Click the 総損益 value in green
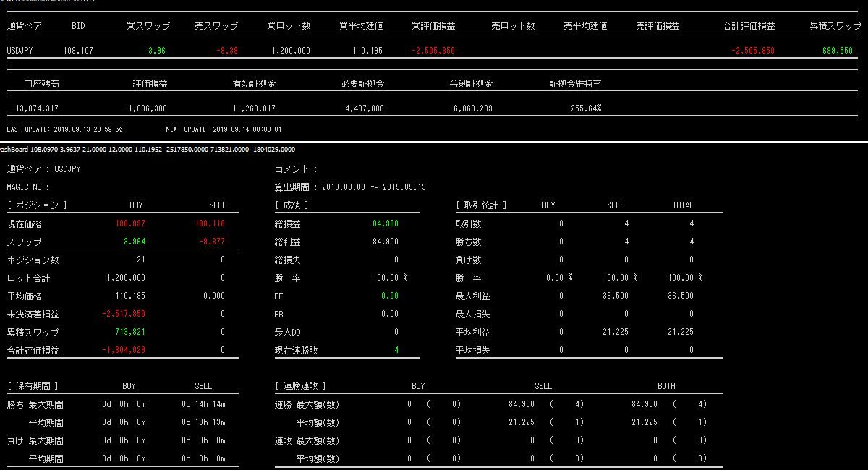 (385, 223)
